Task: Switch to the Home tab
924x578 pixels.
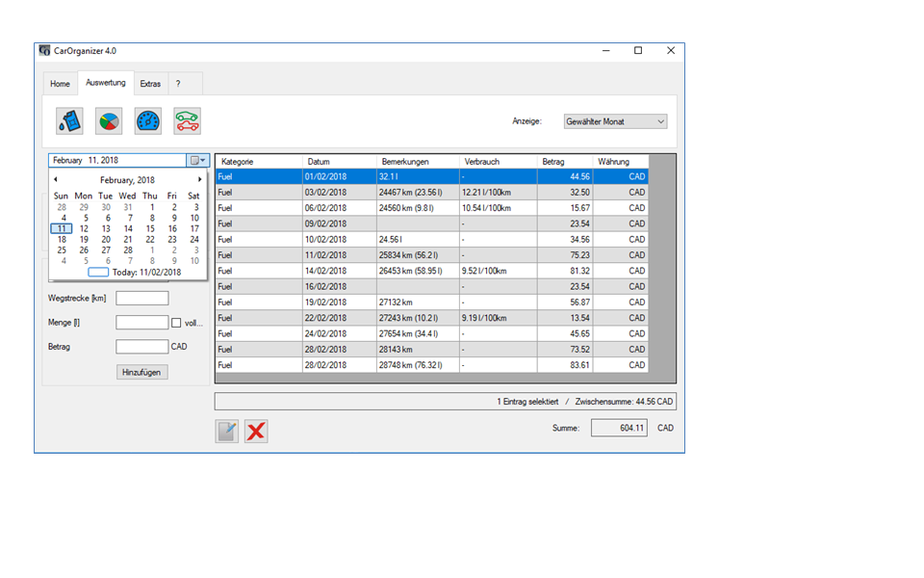Action: click(x=60, y=84)
